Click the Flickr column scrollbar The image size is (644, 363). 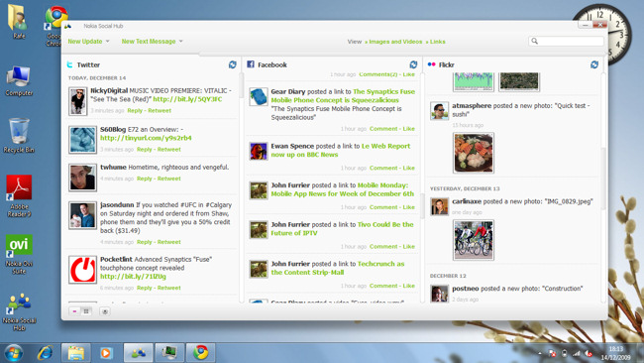603,179
